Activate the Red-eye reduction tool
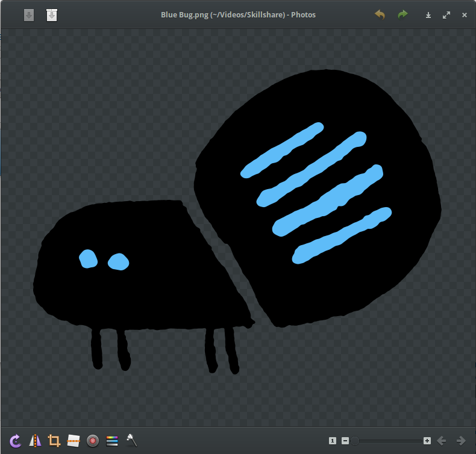The height and width of the screenshot is (454, 476). (x=93, y=441)
